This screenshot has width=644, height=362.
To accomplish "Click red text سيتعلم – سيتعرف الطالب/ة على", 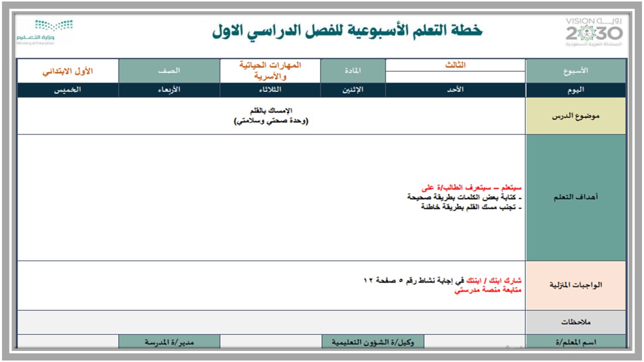I will pyautogui.click(x=471, y=188).
